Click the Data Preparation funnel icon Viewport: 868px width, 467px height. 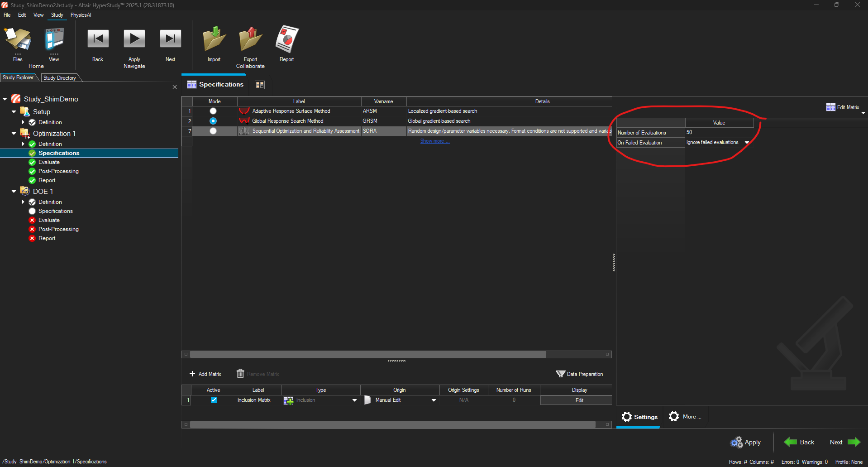(560, 374)
